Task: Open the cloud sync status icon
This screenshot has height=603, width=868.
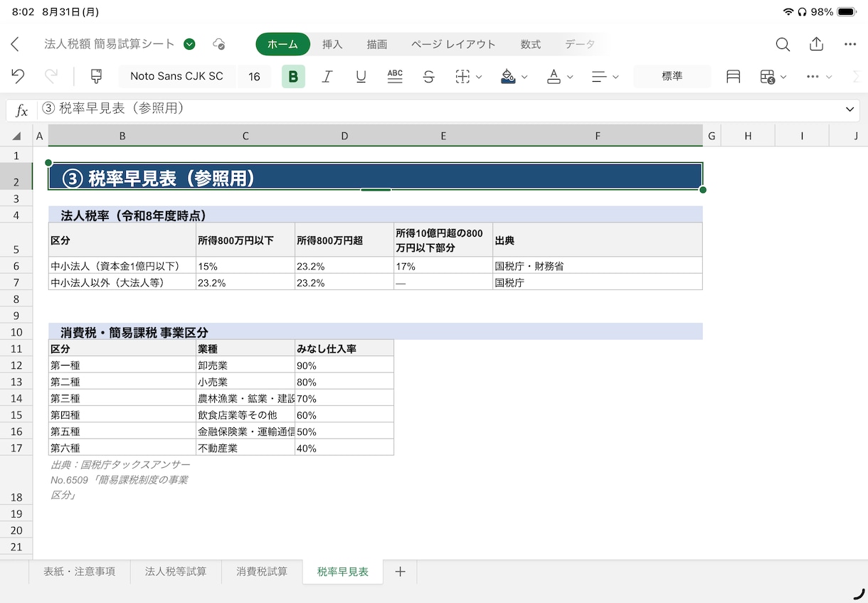Action: 219,44
